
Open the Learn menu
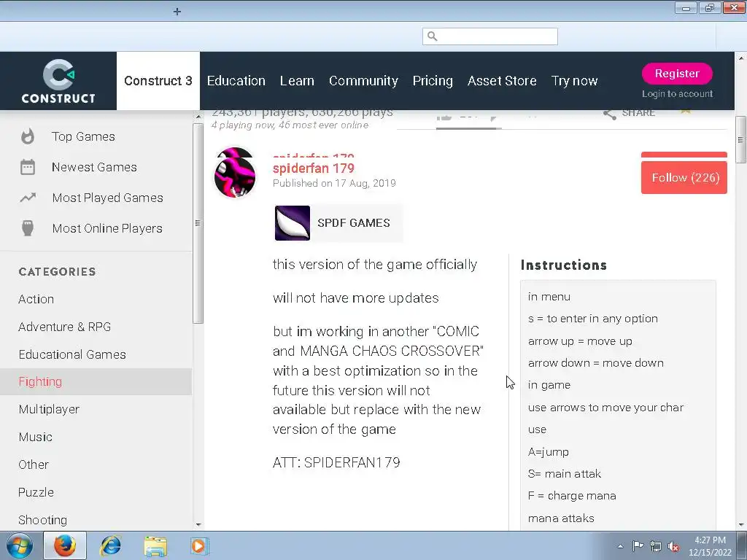pyautogui.click(x=297, y=81)
